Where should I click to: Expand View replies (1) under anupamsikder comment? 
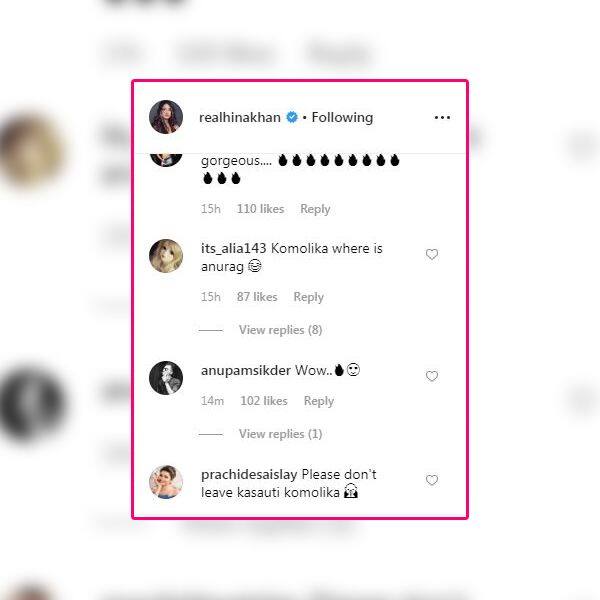[x=280, y=434]
